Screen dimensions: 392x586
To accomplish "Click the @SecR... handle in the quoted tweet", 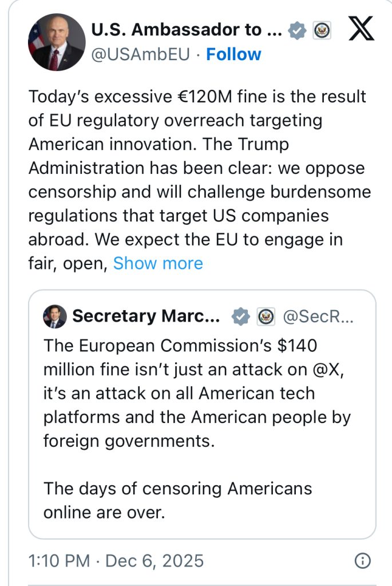I will [x=319, y=316].
